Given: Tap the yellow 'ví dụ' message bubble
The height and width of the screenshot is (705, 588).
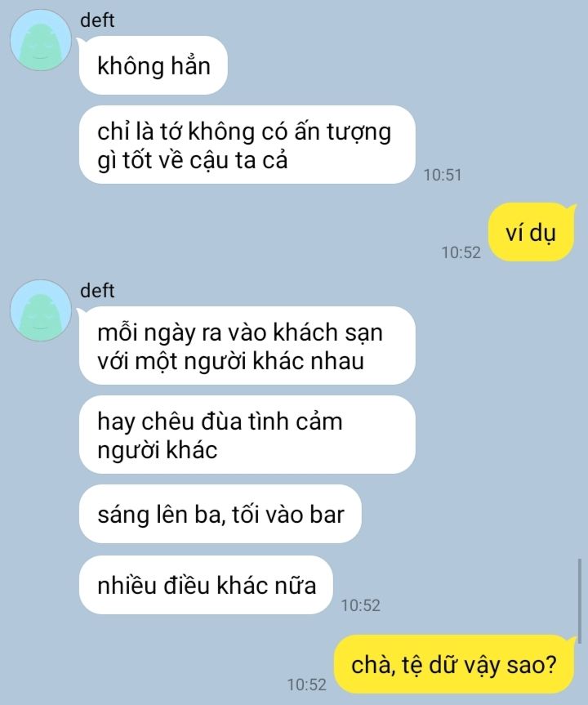Looking at the screenshot, I should pyautogui.click(x=532, y=232).
